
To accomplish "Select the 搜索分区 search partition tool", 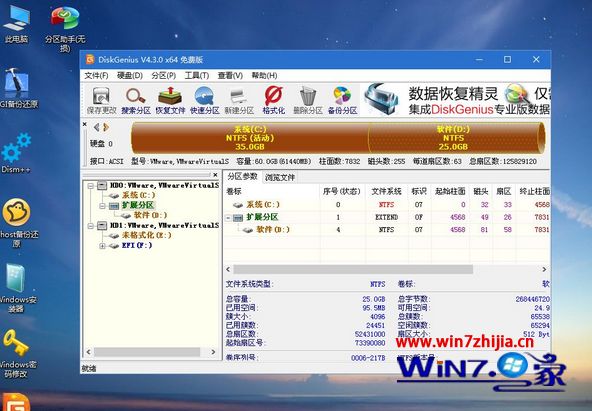I will [136, 100].
